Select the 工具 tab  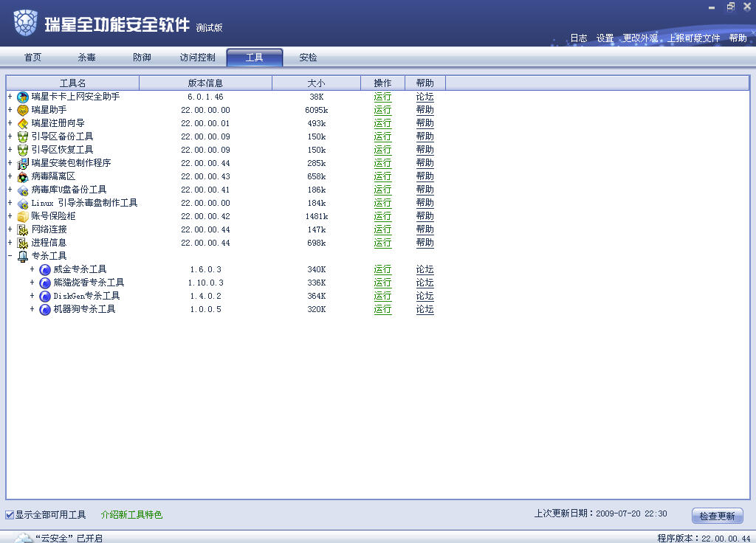coord(255,58)
